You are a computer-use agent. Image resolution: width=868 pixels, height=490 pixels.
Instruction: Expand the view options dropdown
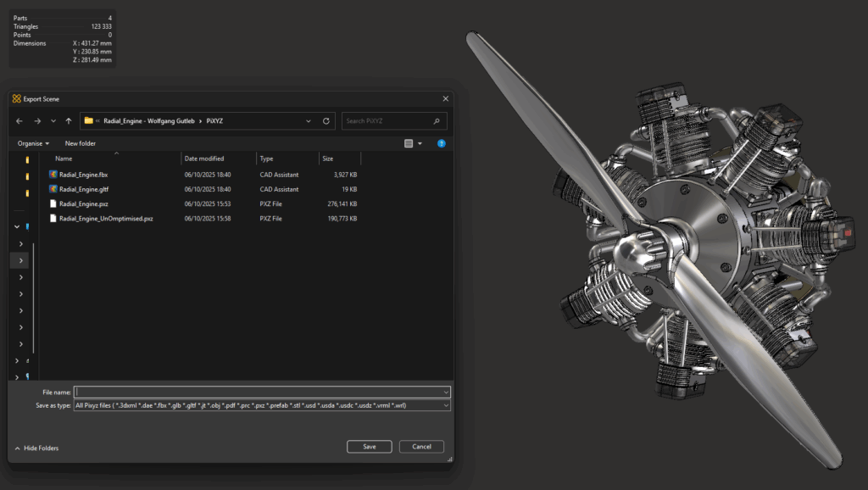420,143
